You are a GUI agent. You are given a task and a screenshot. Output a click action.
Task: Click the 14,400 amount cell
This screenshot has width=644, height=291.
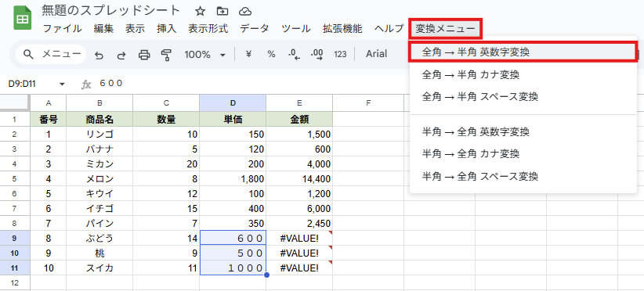[x=299, y=178]
